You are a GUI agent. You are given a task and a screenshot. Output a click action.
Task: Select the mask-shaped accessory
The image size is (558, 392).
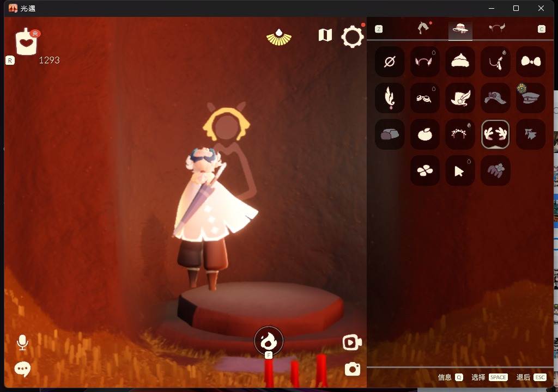pyautogui.click(x=424, y=98)
